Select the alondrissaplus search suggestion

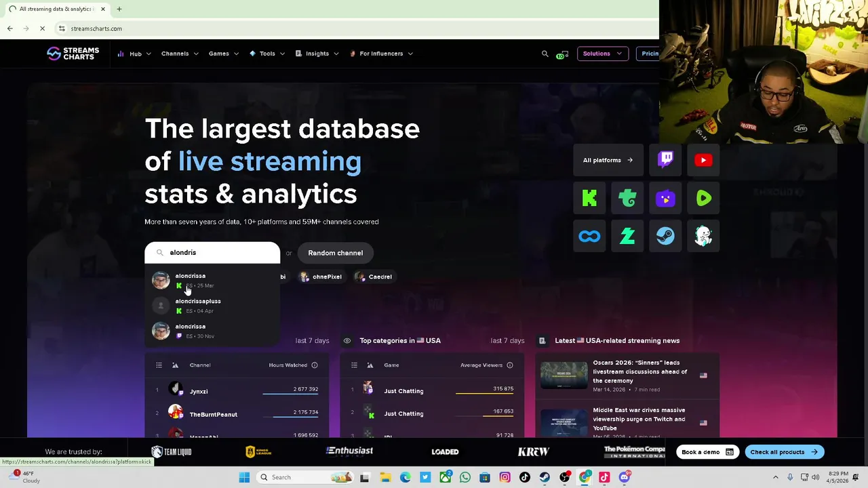tap(212, 306)
